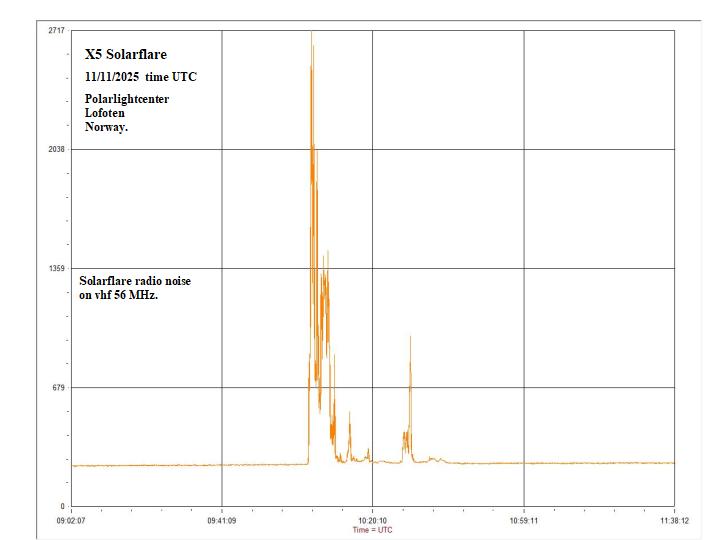The image size is (720, 540).
Task: Select the 679 y-axis label
Action: pyautogui.click(x=58, y=387)
